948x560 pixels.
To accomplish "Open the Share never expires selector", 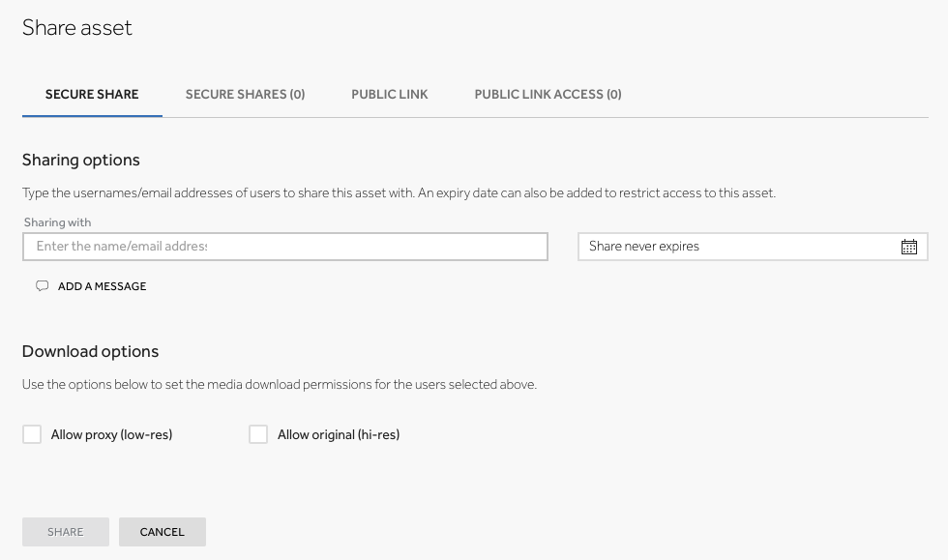I will pyautogui.click(x=753, y=247).
